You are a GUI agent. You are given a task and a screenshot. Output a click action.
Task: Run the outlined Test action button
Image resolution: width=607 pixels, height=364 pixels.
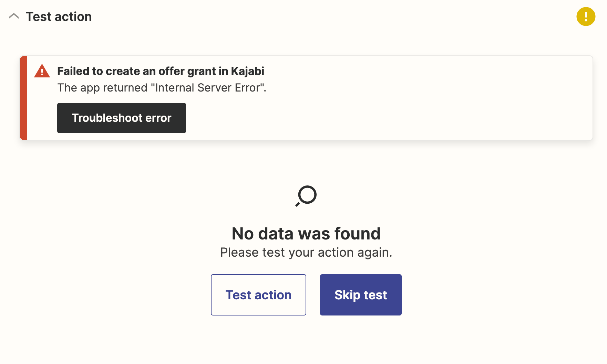258,295
